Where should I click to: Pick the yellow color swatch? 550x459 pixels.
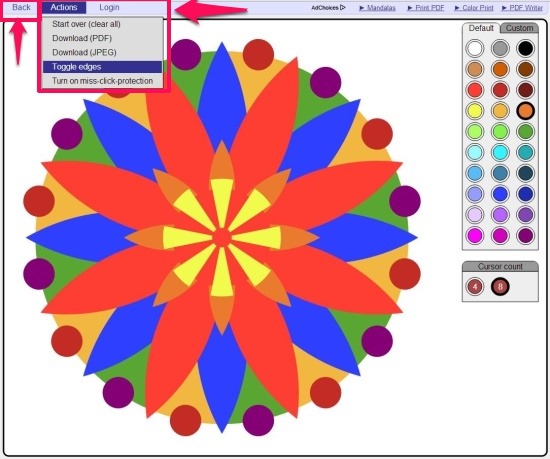[x=475, y=111]
